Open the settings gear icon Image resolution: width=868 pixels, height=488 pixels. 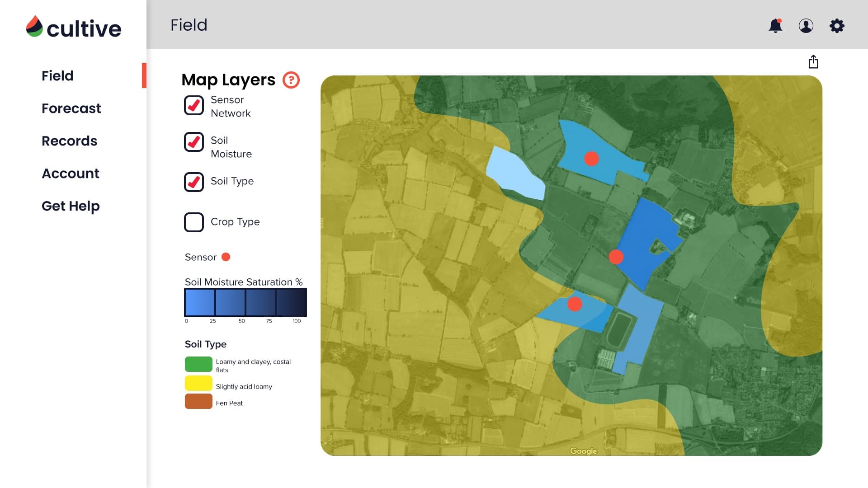[837, 26]
